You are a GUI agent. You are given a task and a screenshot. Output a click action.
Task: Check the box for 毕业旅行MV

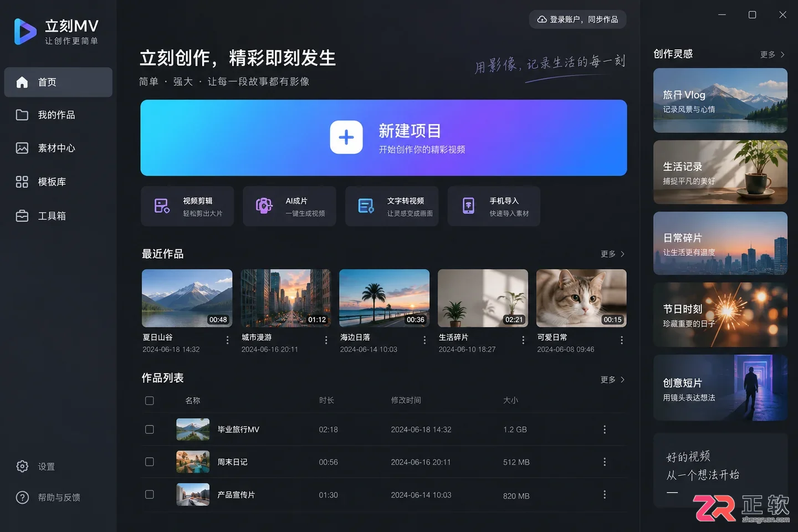(150, 429)
